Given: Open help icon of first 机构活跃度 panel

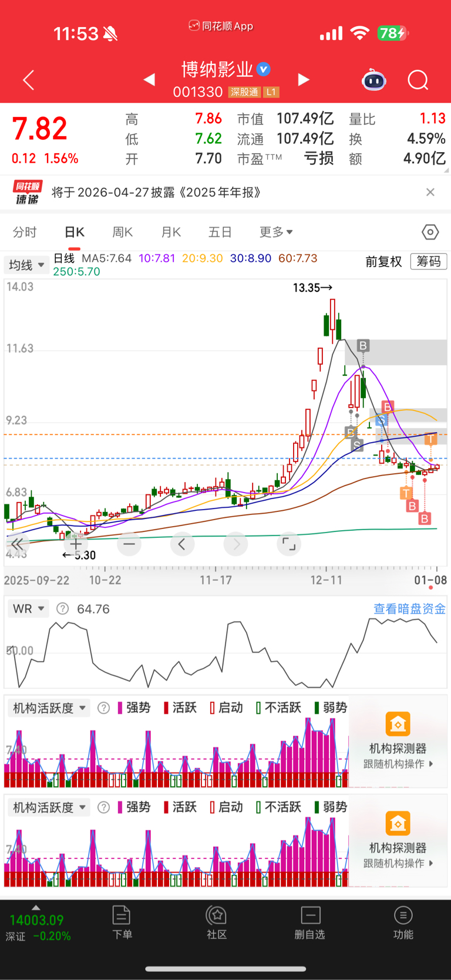Looking at the screenshot, I should click(103, 708).
